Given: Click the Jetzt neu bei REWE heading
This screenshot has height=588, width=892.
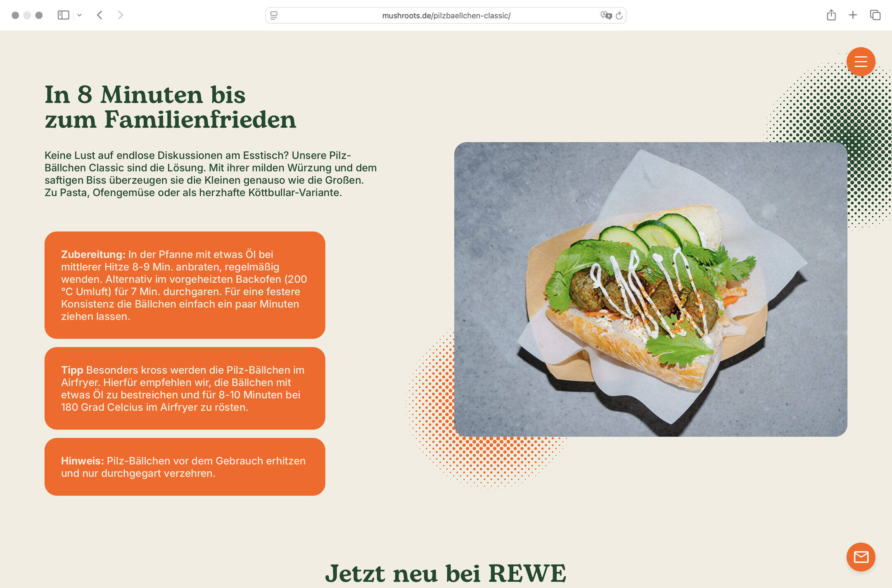Looking at the screenshot, I should pos(446,574).
